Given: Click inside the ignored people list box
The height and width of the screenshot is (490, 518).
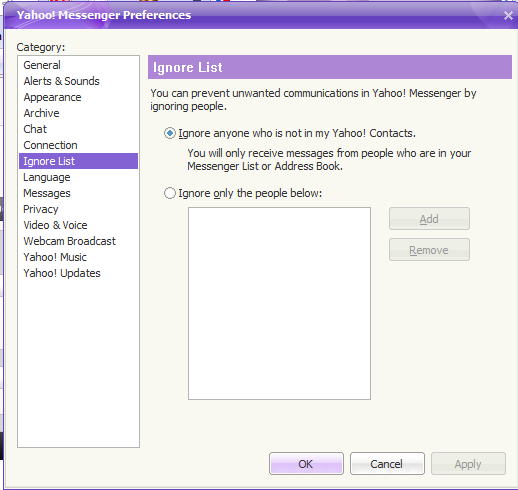Looking at the screenshot, I should click(x=279, y=303).
